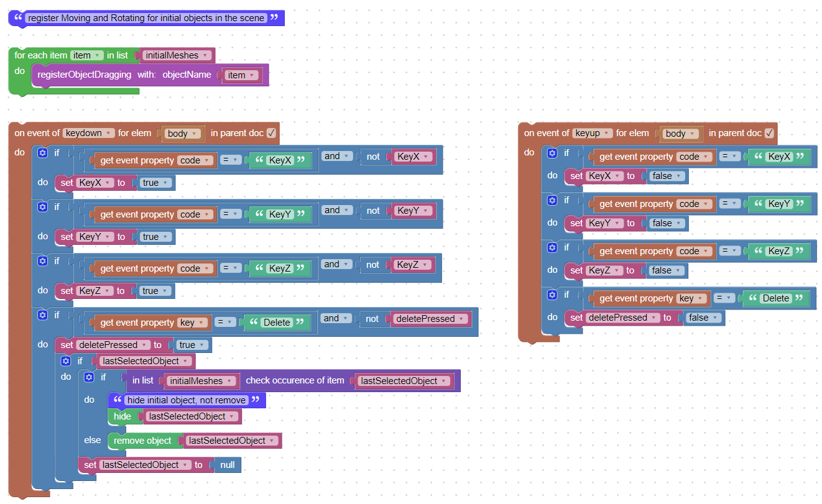Select 'check occurence of item' list block
Screen dimensions: 822x504
295,380
